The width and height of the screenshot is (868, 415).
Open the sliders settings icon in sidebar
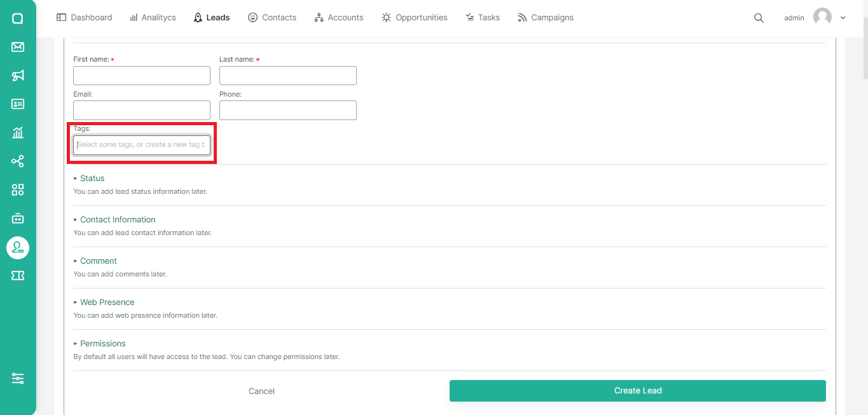[18, 378]
